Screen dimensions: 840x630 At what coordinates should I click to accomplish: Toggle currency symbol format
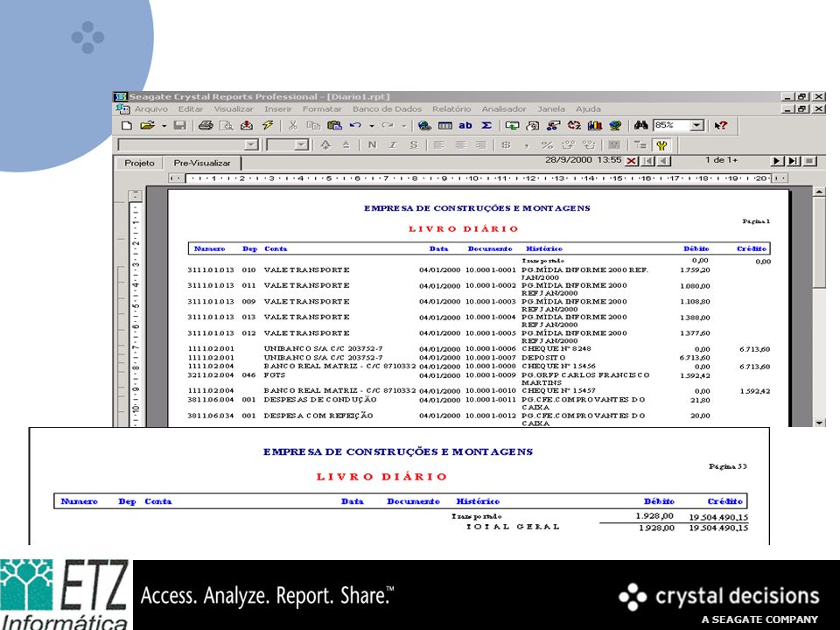506,145
